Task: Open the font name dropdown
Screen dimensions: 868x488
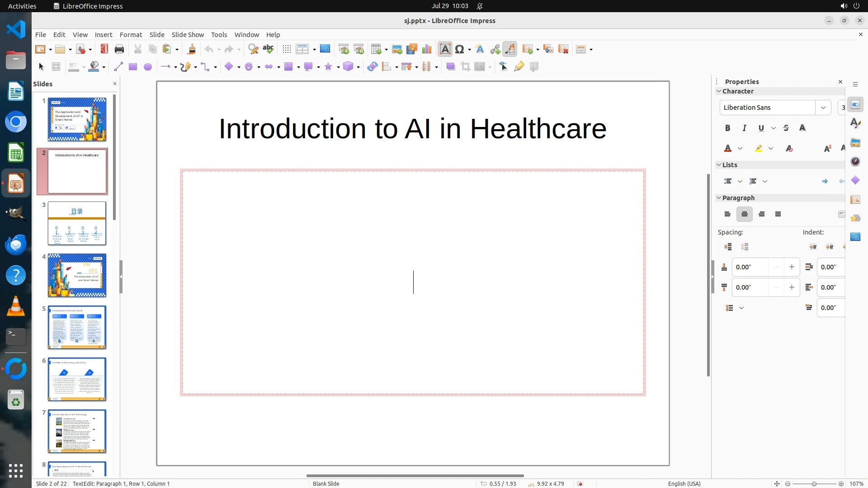Action: click(823, 108)
